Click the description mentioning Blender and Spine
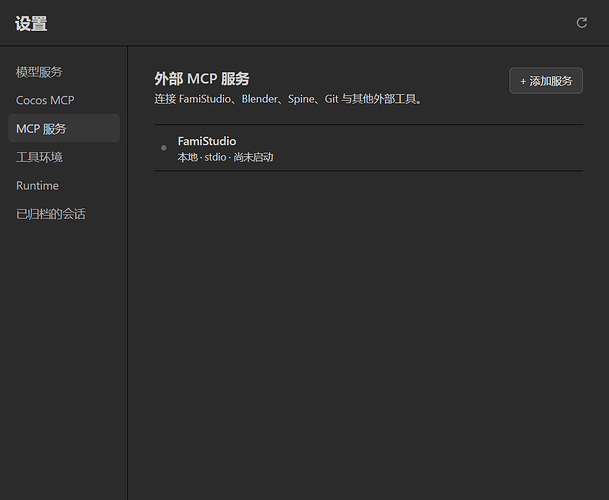This screenshot has height=500, width=609. coord(288,99)
